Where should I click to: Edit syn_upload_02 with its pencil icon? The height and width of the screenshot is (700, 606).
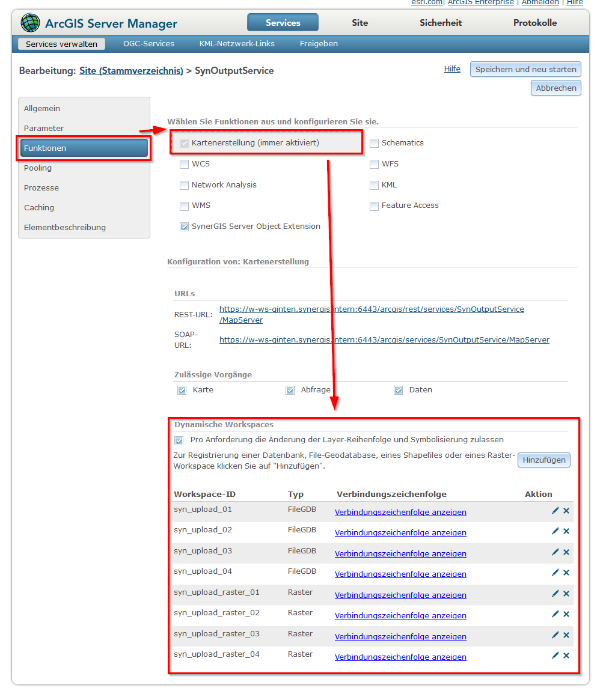555,531
